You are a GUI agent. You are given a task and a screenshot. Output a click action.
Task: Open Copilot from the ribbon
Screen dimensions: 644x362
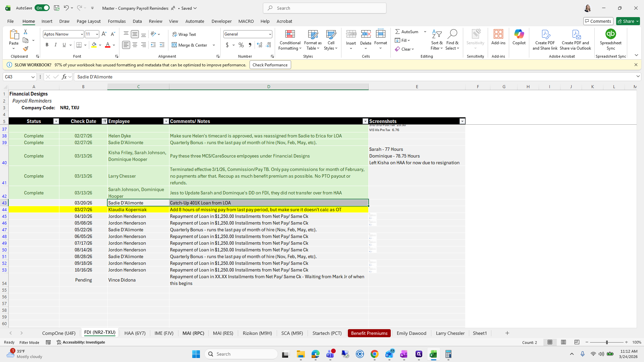519,37
